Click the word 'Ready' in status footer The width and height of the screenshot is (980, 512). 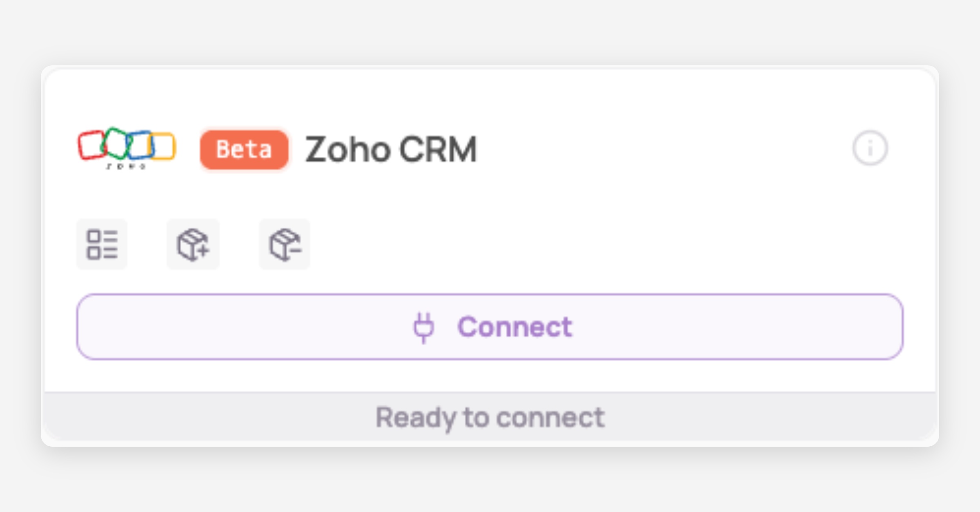tap(415, 417)
